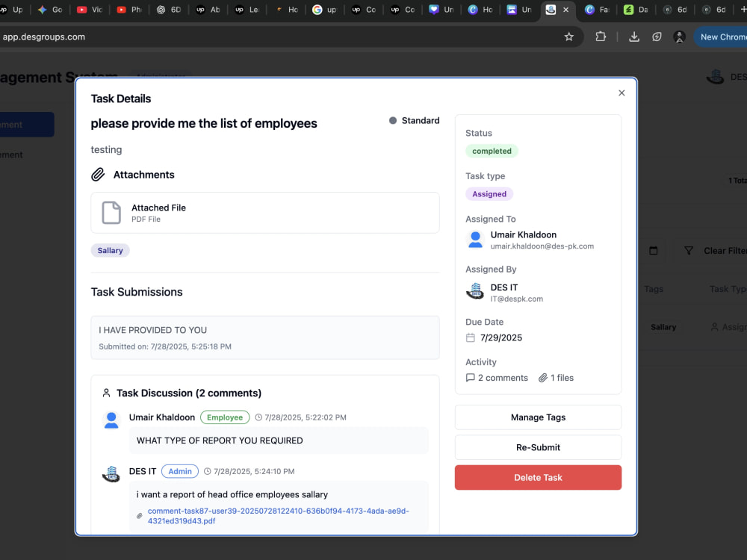Click the head office employees sallary comment
Image resolution: width=747 pixels, height=560 pixels.
point(232,495)
